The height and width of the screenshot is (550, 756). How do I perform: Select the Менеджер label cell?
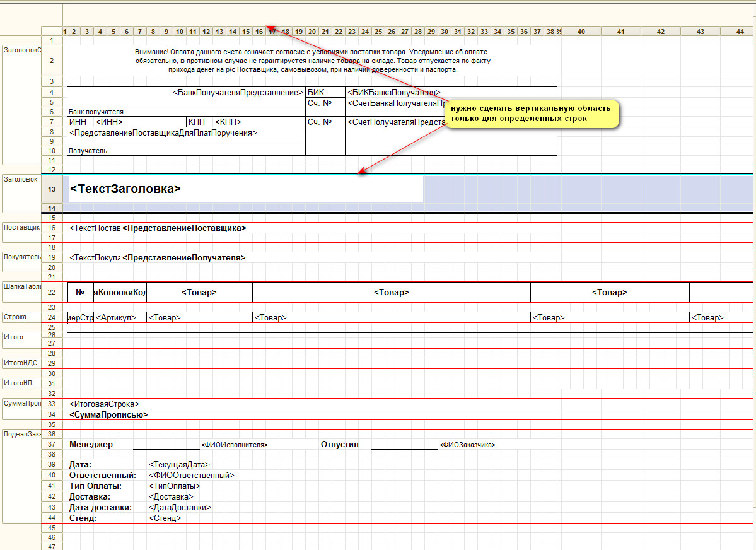pyautogui.click(x=91, y=445)
